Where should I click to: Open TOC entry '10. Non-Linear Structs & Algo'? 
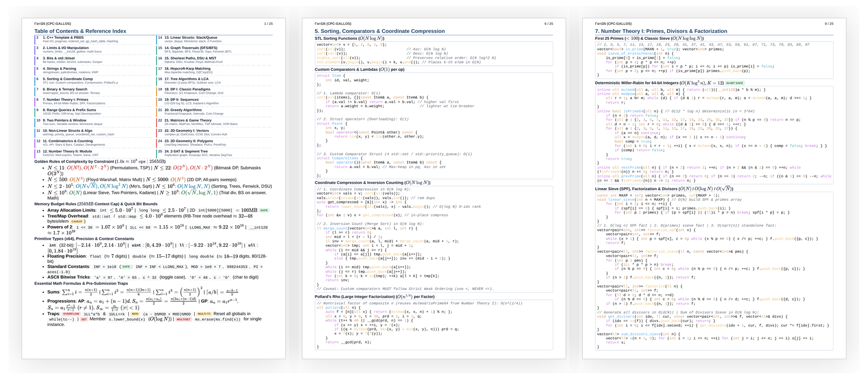(x=67, y=130)
